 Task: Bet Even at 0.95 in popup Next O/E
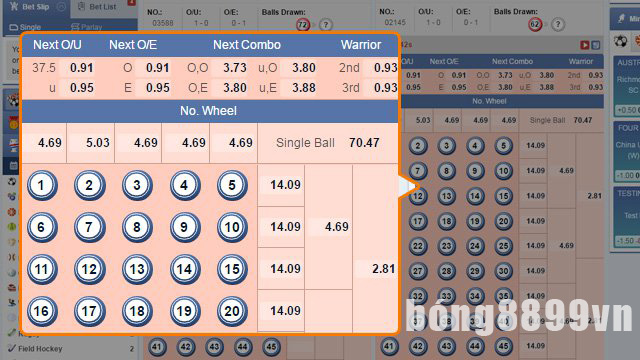click(x=158, y=88)
